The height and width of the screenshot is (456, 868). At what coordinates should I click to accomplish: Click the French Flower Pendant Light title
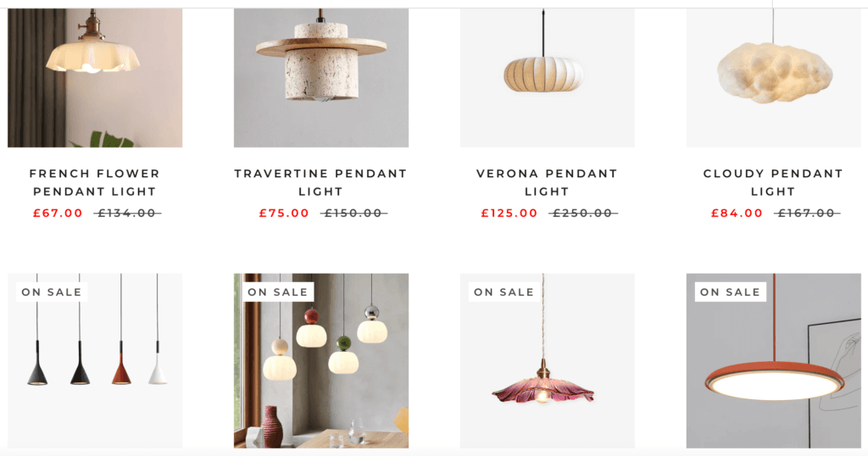tap(95, 182)
